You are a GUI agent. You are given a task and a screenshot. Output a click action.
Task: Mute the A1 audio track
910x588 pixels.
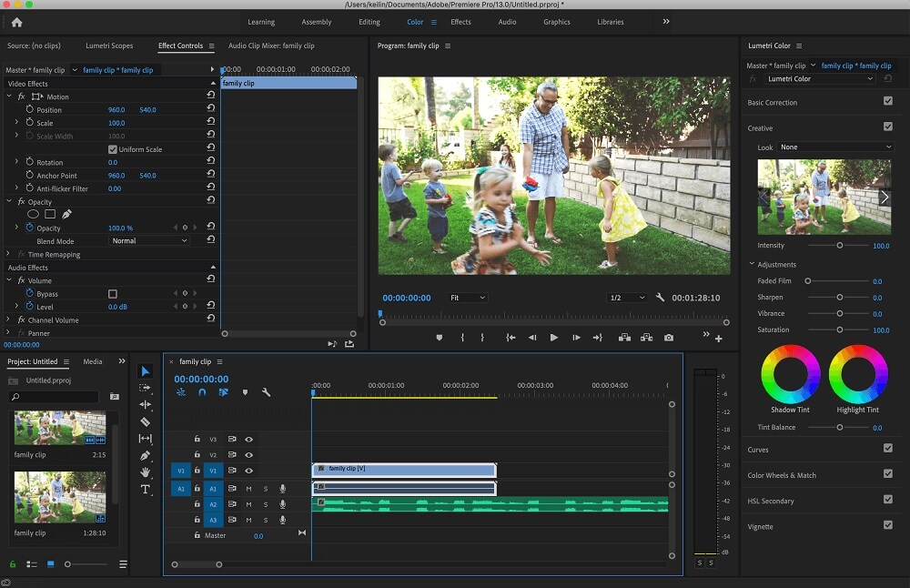(248, 489)
